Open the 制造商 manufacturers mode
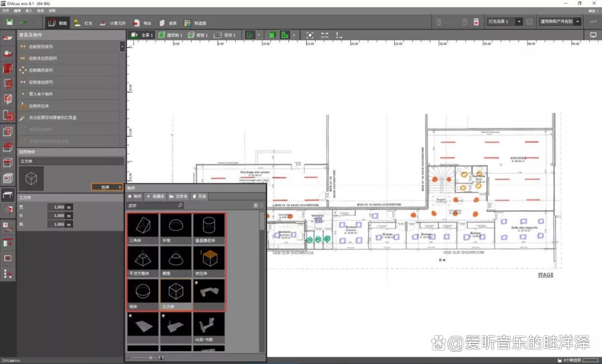Viewport: 602px width, 364px height. point(195,23)
